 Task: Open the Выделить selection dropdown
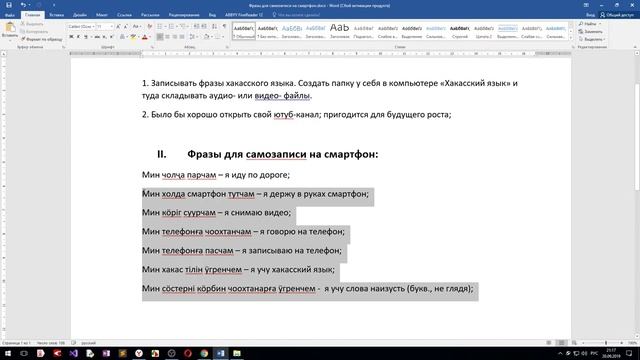591,39
